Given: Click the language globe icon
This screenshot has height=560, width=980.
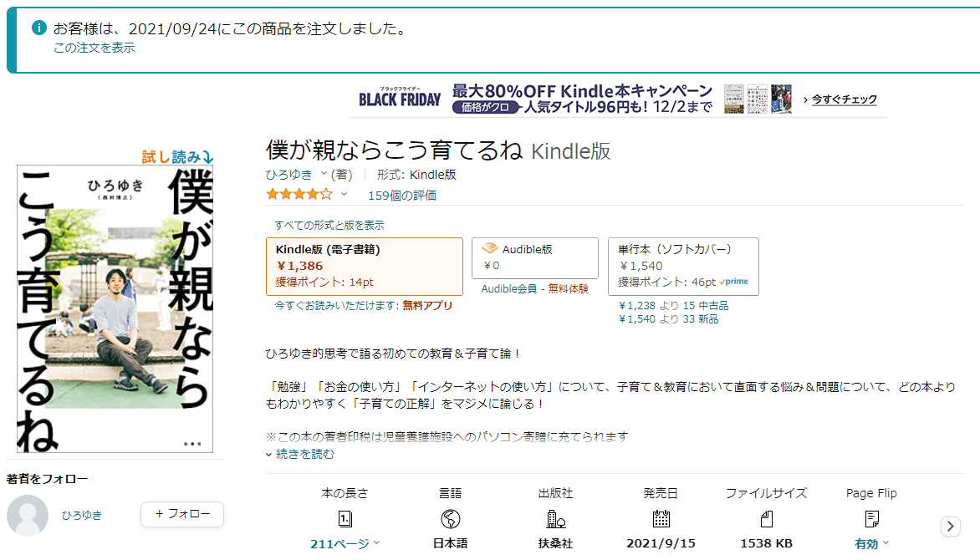Looking at the screenshot, I should point(451,519).
